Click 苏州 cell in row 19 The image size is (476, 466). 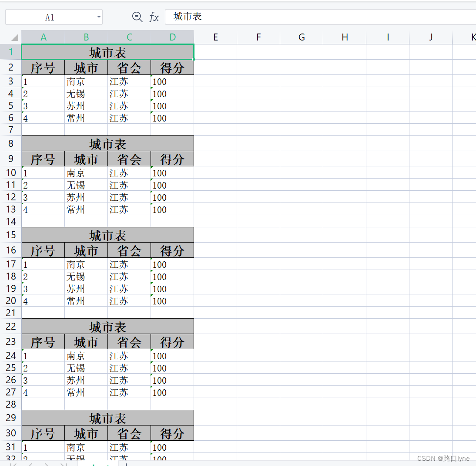86,288
